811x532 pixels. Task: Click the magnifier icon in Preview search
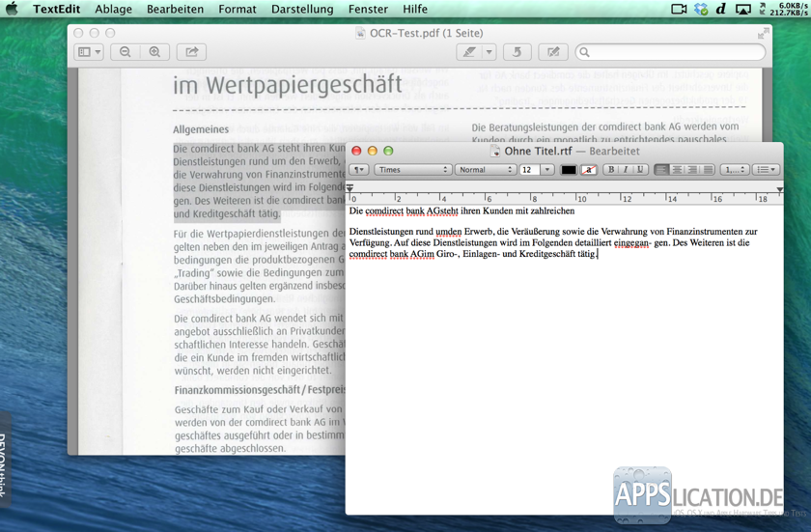(x=584, y=52)
